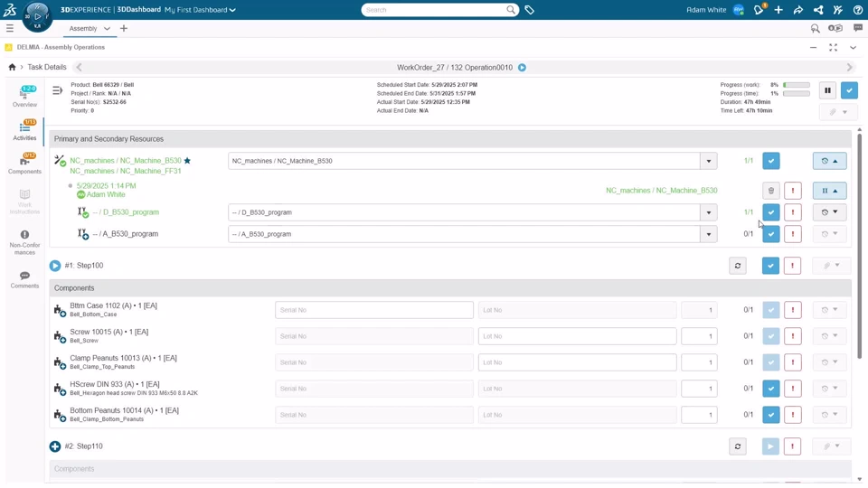Click the vertical scrollbar
The width and height of the screenshot is (868, 488).
(x=859, y=246)
